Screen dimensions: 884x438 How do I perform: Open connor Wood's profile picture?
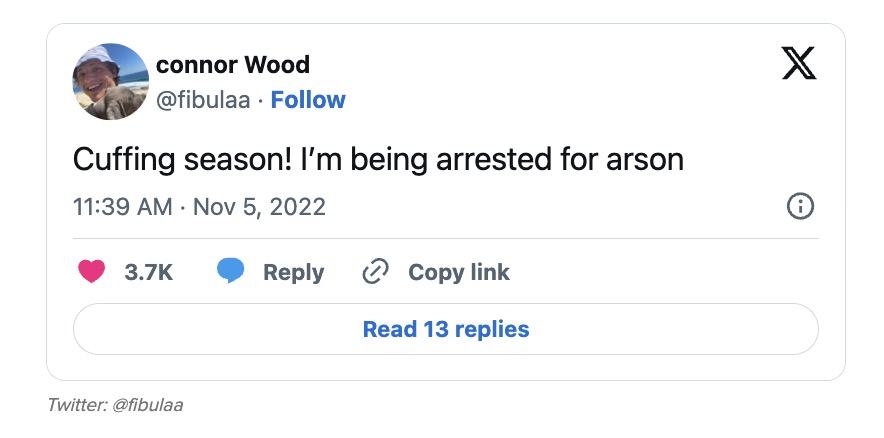[111, 82]
